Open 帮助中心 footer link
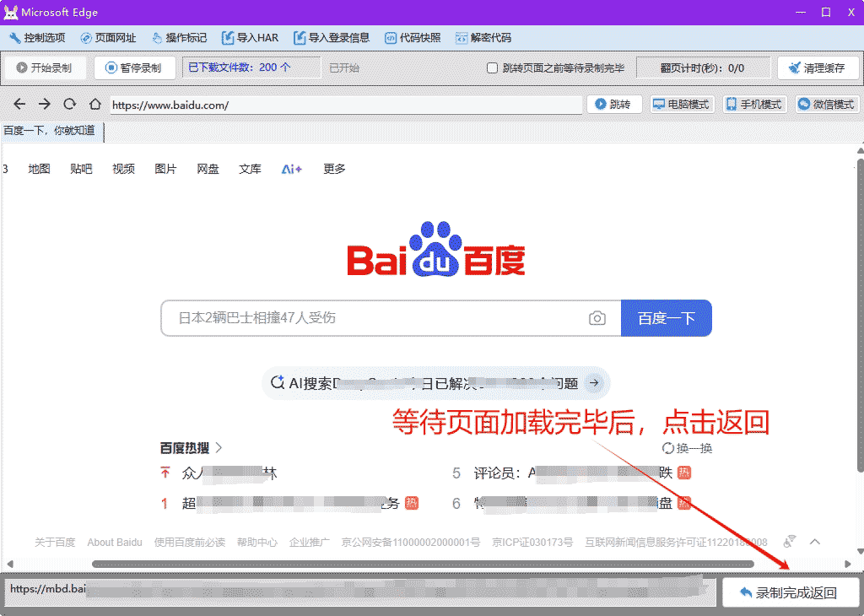The image size is (864, 616). tap(256, 543)
